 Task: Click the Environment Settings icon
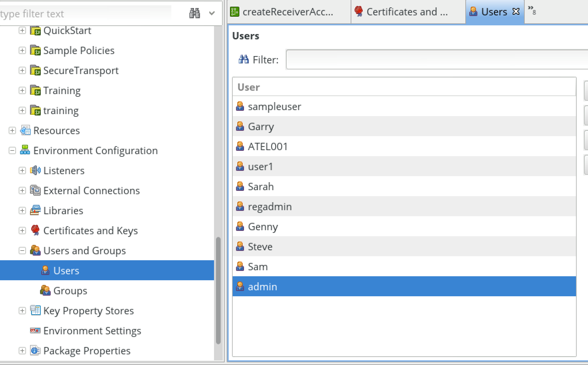click(35, 331)
